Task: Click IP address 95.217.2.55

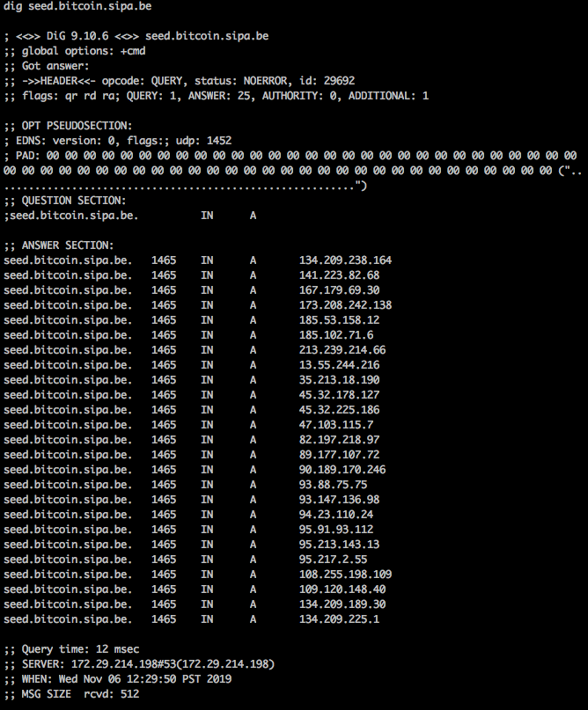Action: 333,560
